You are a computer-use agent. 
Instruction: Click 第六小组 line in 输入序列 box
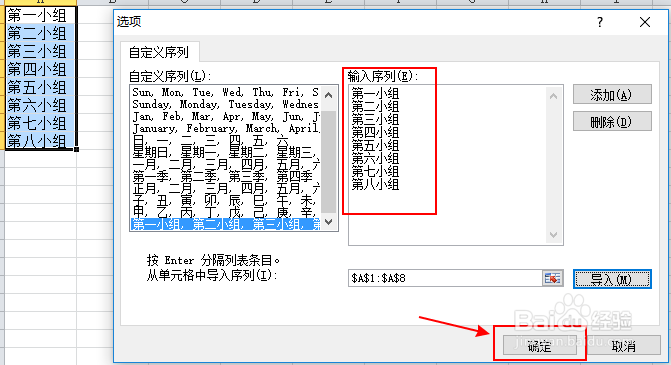[375, 158]
